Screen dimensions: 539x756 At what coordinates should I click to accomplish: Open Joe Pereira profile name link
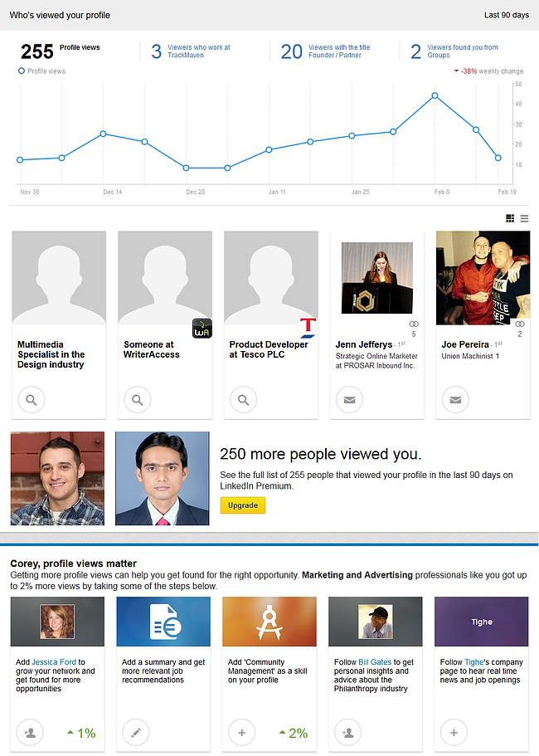(x=465, y=344)
